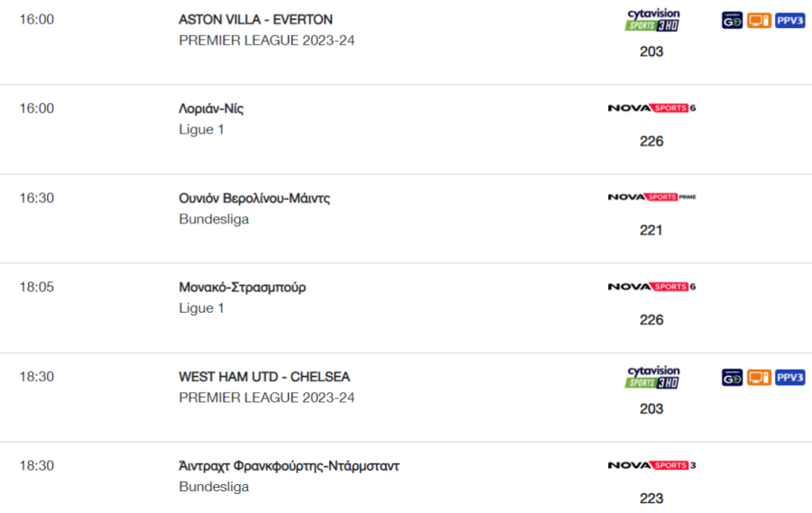Click PPV3 badge for West Ham - Chelsea
812x513 pixels.
tap(789, 378)
